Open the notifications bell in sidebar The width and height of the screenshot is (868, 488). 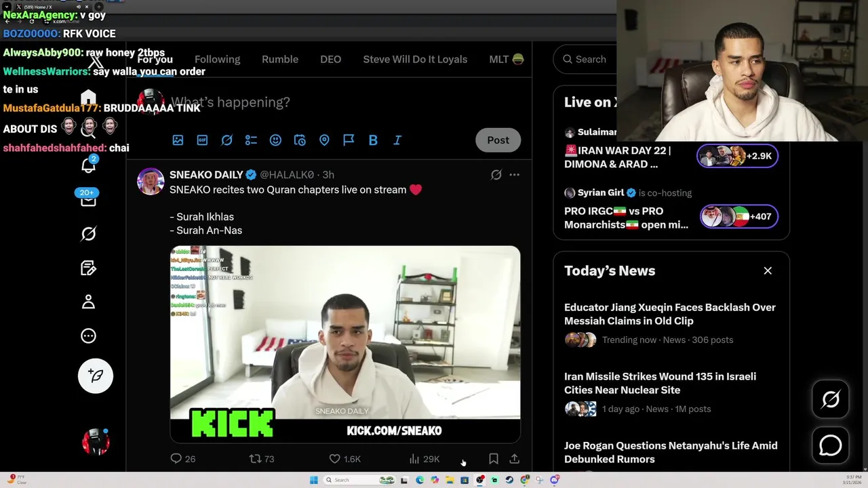(89, 165)
